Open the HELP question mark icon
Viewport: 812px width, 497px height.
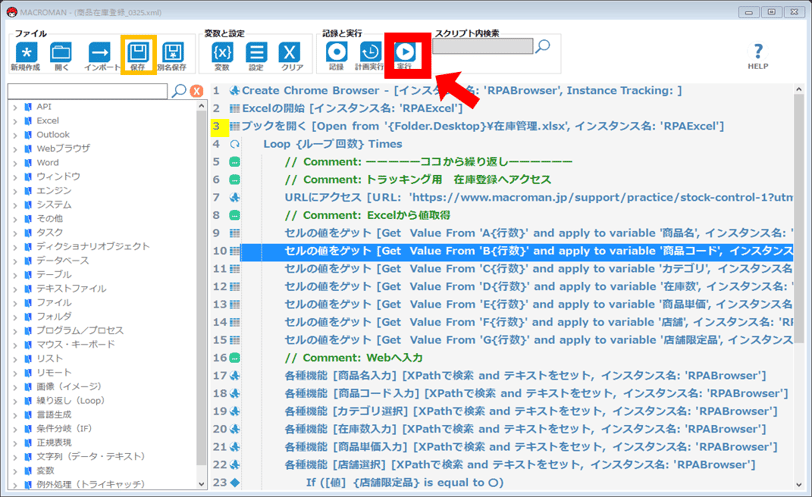[758, 52]
